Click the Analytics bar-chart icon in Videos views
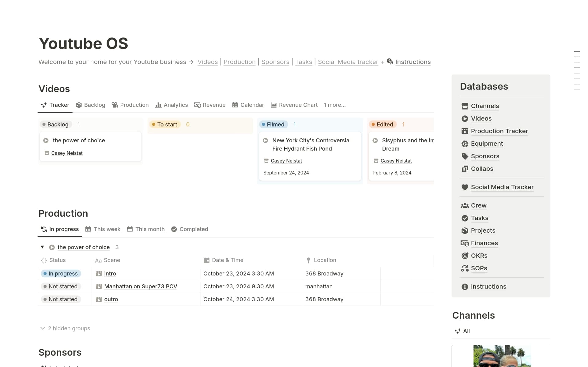Image resolution: width=588 pixels, height=367 pixels. coord(158,105)
